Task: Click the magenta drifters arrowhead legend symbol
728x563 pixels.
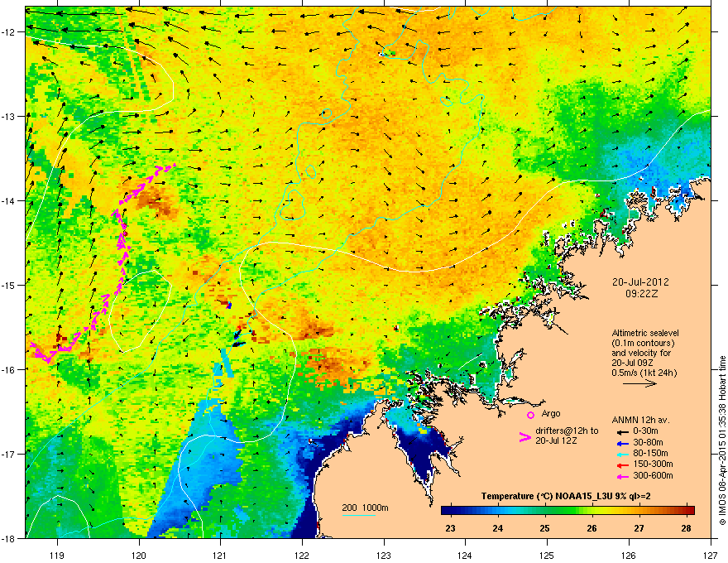Action: click(525, 437)
